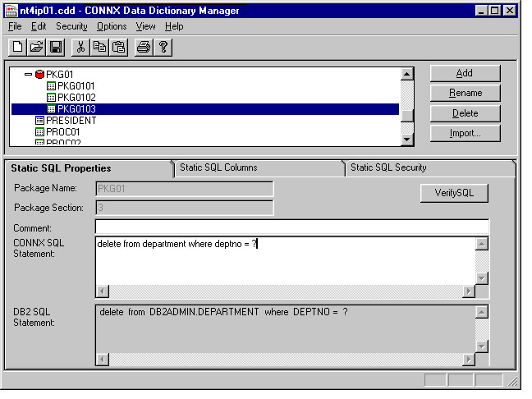532x399 pixels.
Task: Select the PKG01 package node
Action: pos(59,75)
